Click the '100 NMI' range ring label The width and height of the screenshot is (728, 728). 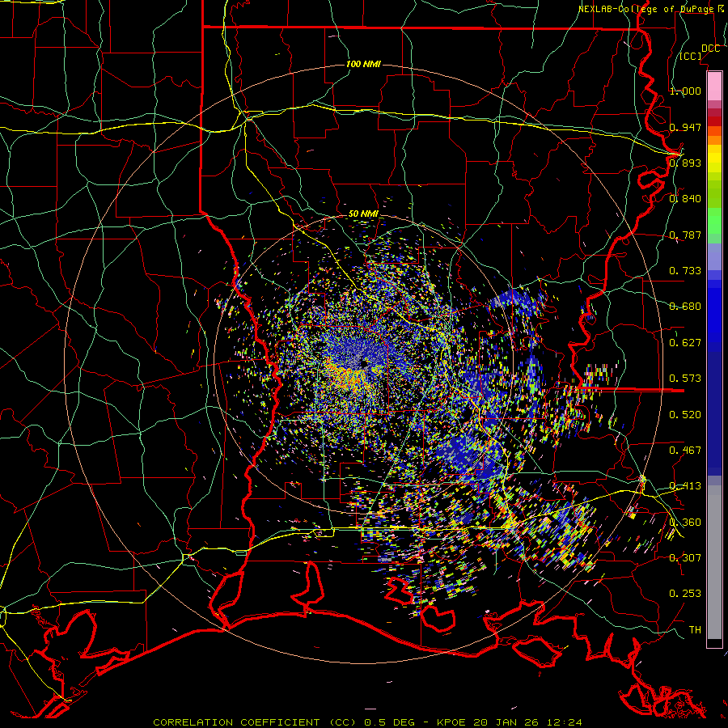(x=363, y=64)
